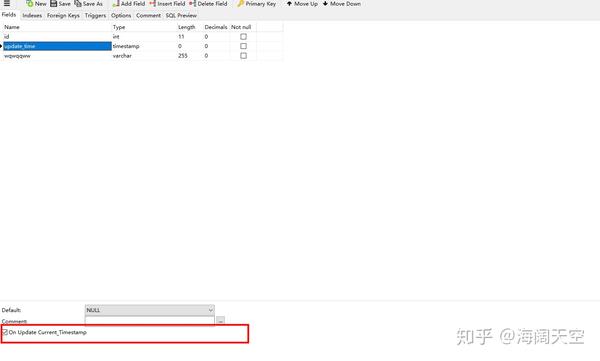The width and height of the screenshot is (600, 361).
Task: Open the hamburger menu icon
Action: point(7,3)
